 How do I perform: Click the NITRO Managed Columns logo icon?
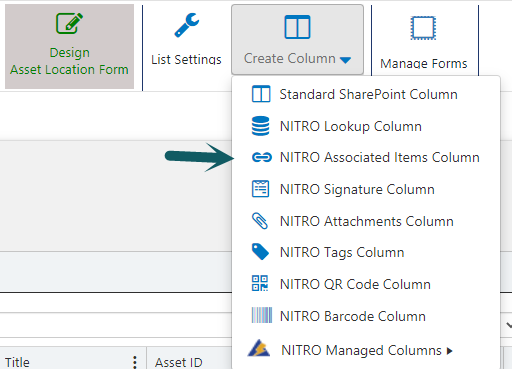(x=259, y=348)
